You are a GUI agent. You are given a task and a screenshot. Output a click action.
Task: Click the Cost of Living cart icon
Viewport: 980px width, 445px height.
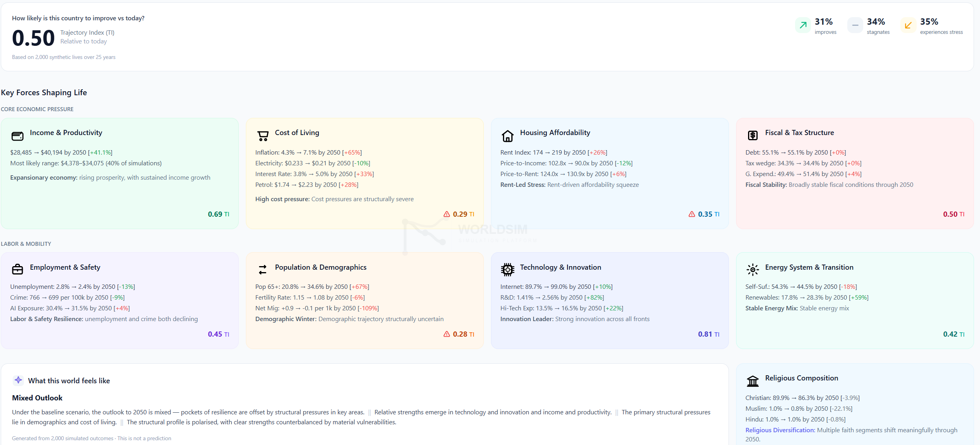[263, 136]
